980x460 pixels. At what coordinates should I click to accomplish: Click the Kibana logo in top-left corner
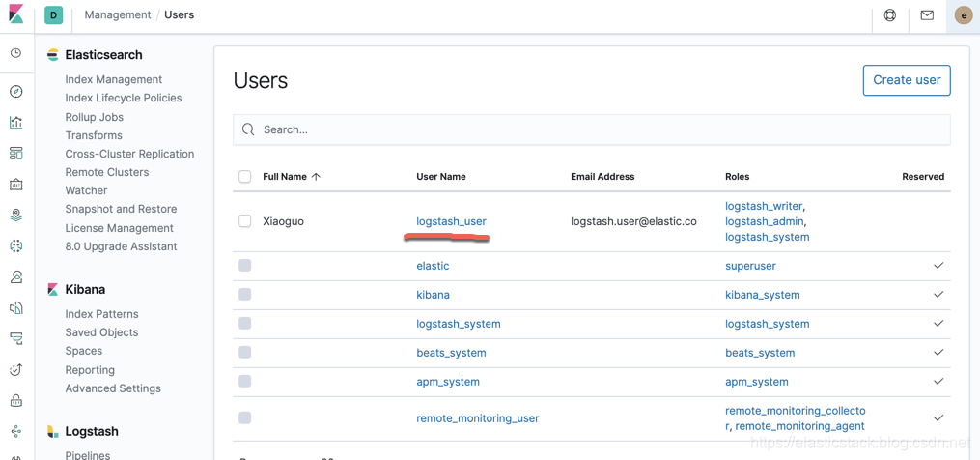click(16, 14)
